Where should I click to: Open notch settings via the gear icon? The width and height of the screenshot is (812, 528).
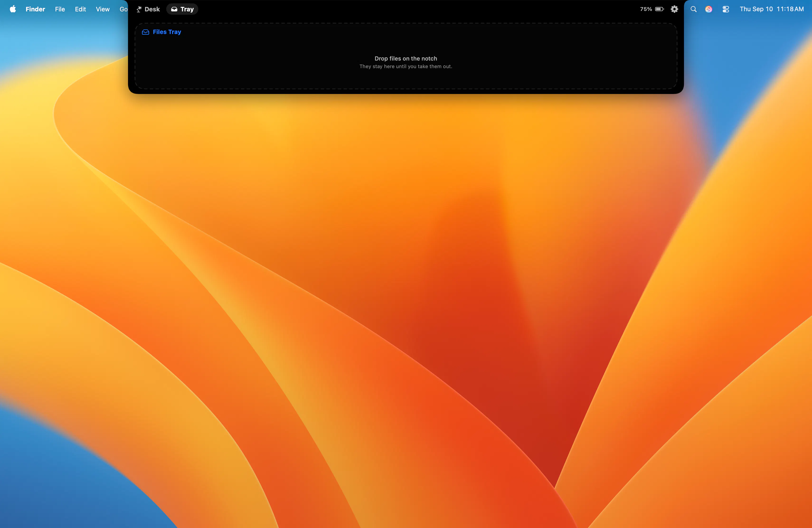[x=674, y=9]
